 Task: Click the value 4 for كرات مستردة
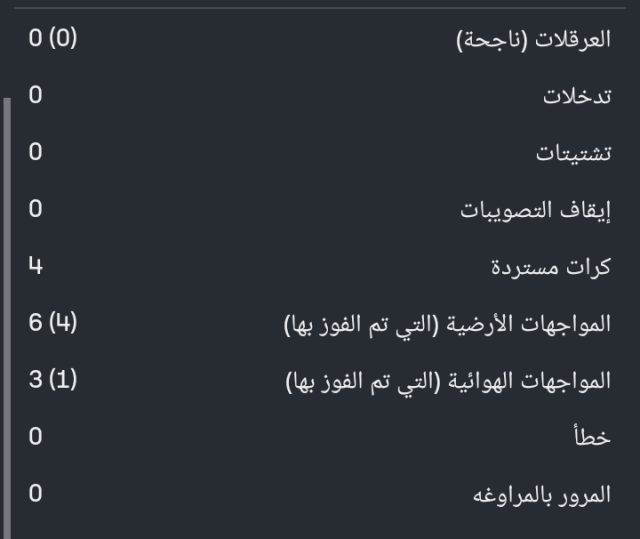(36, 266)
